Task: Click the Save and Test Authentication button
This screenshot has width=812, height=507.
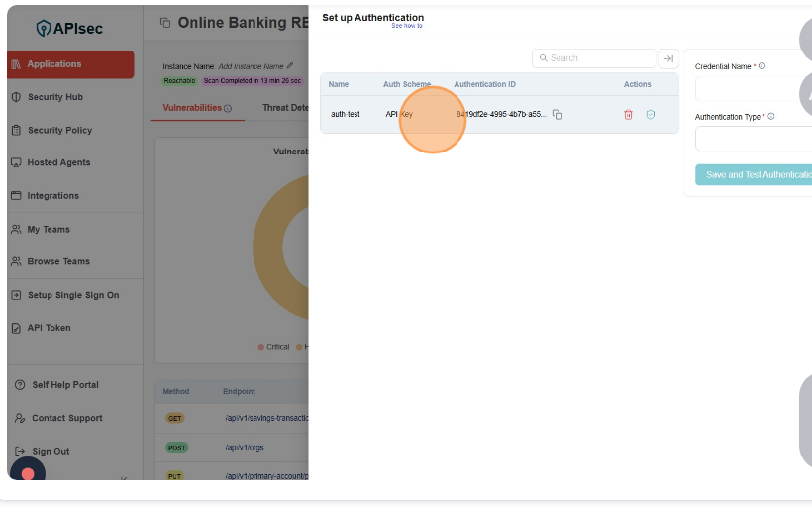Action: pyautogui.click(x=755, y=175)
